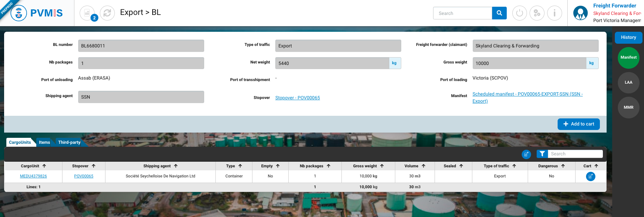The width and height of the screenshot is (644, 217).
Task: Click the refresh page icon
Action: click(x=107, y=13)
